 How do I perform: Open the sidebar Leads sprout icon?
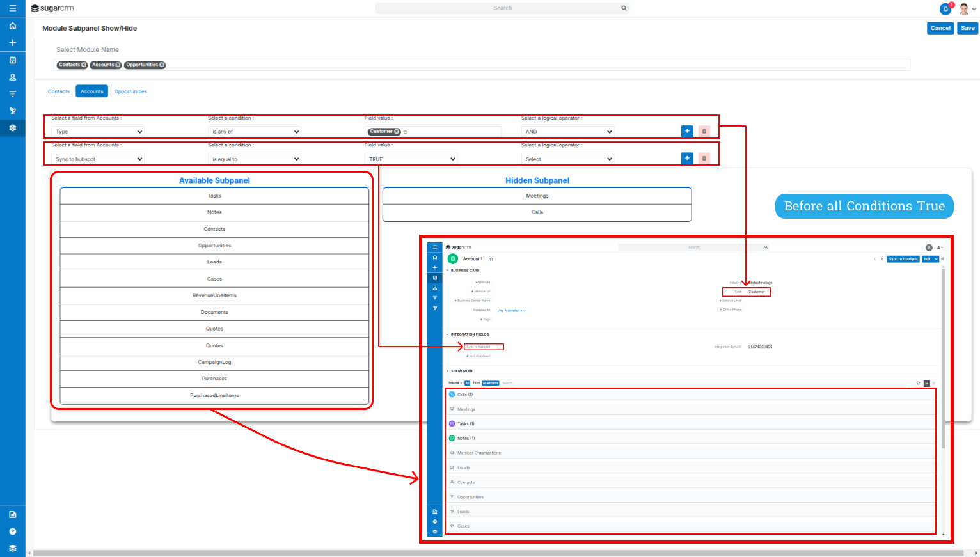[12, 111]
